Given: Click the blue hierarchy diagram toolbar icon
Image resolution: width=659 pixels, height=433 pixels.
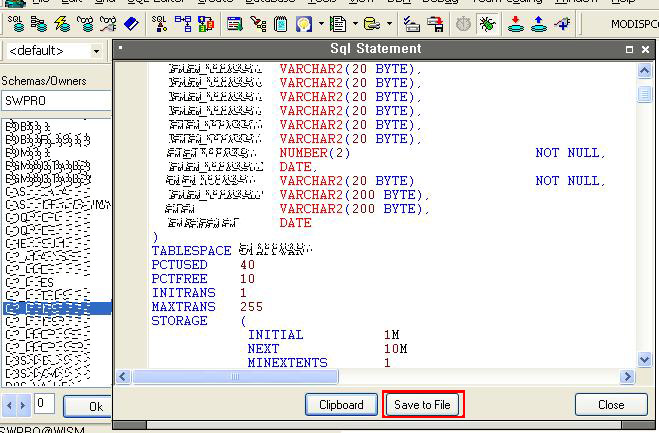Looking at the screenshot, I should (x=183, y=24).
